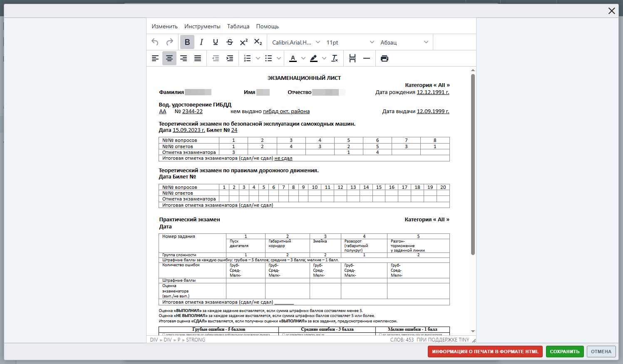Click the editor vertical scrollbar thumb
The height and width of the screenshot is (364, 623).
coord(473,164)
